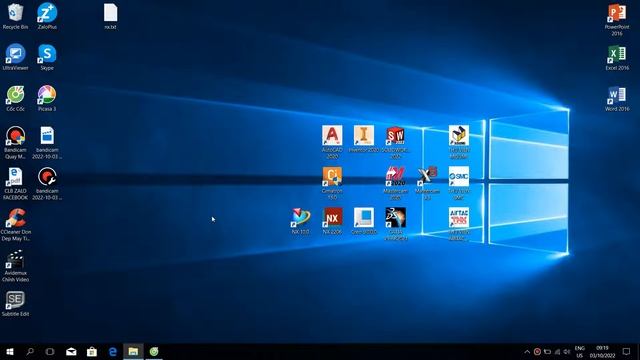Open Mail app from the taskbar
Image resolution: width=640 pixels, height=360 pixels.
[x=71, y=351]
